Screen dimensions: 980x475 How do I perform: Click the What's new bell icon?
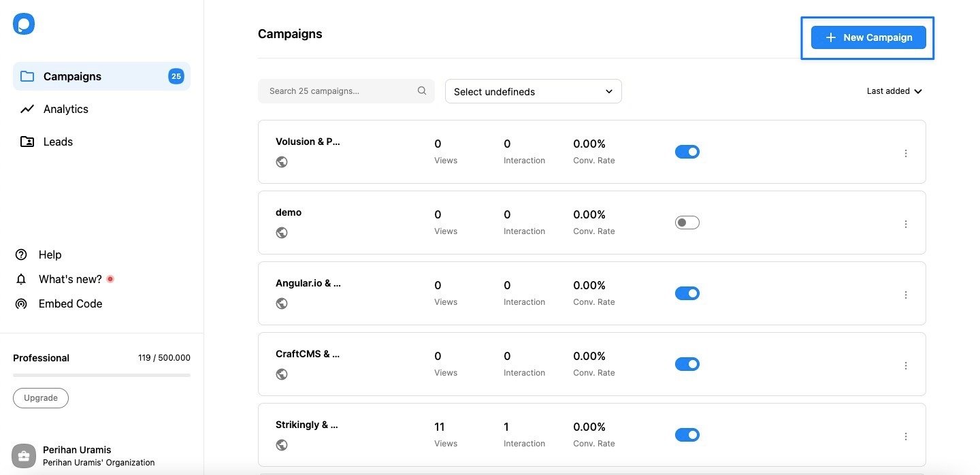(21, 279)
